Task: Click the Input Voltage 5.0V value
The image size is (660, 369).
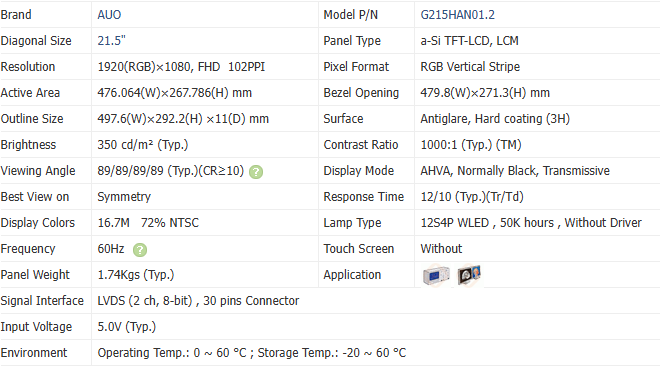Action: [x=127, y=327]
